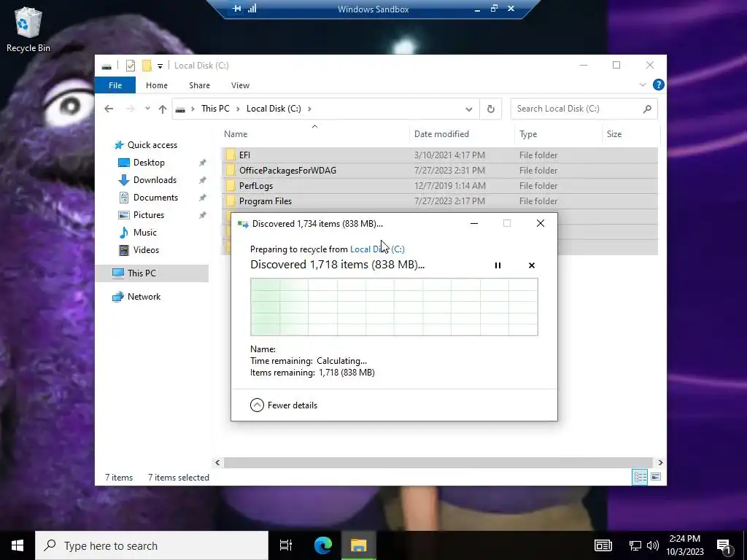Unpin Desktop using its pin icon
Viewport: 747px width, 560px height.
[x=203, y=163]
